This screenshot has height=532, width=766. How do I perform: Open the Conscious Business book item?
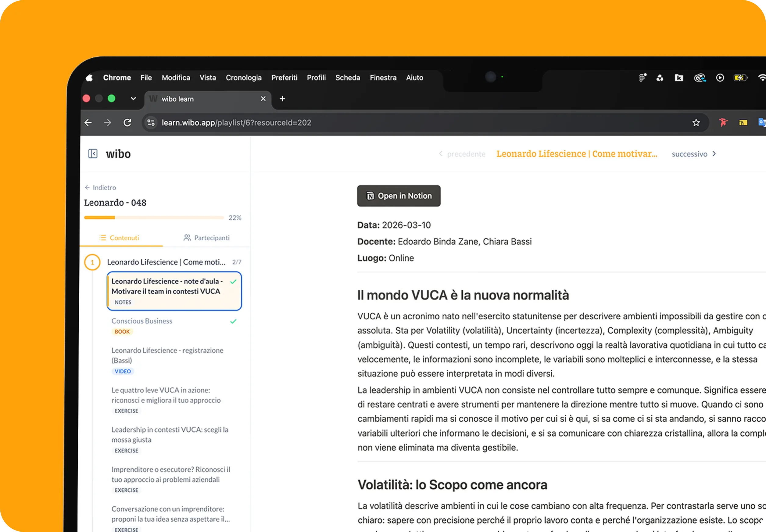174,326
